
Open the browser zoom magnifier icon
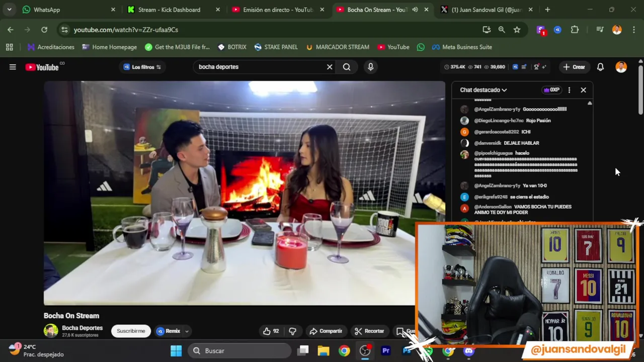(x=502, y=30)
